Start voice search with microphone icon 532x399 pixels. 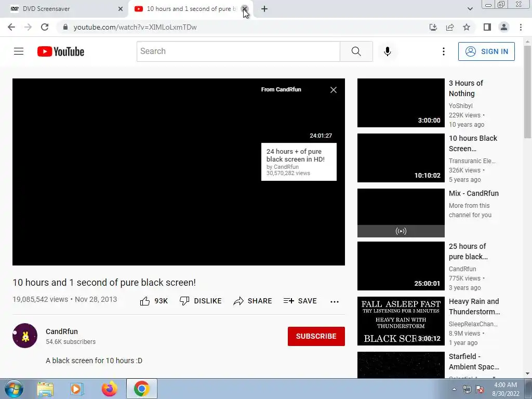(388, 51)
